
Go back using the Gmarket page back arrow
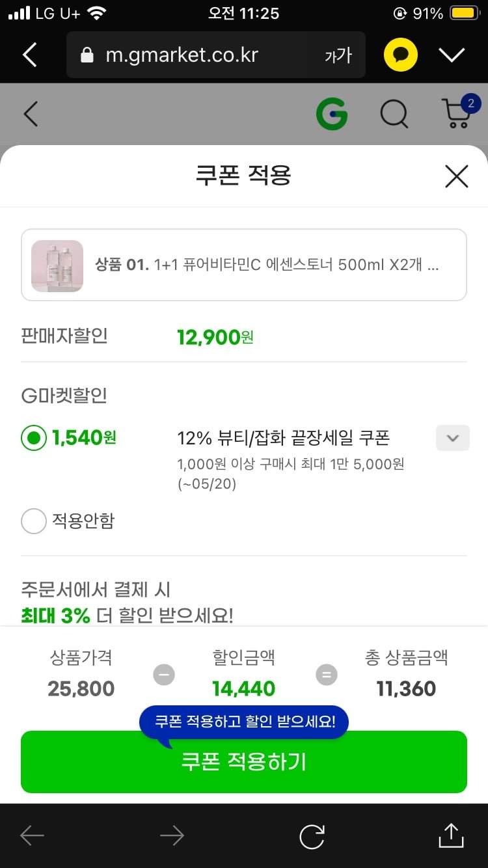pyautogui.click(x=31, y=115)
